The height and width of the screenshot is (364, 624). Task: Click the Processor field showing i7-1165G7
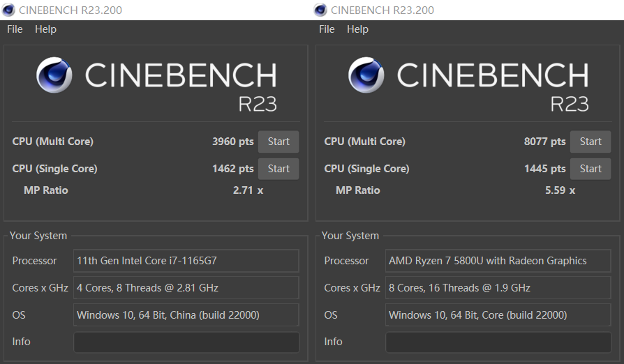[186, 261]
